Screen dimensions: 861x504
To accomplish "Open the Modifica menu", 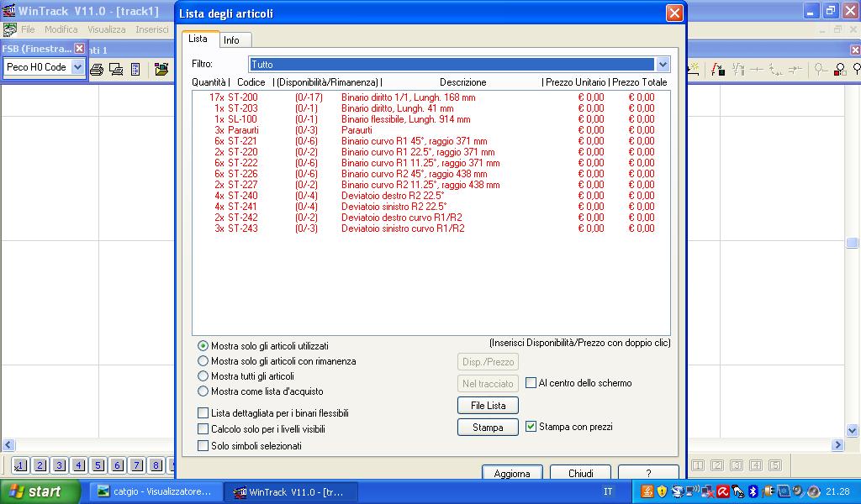I will pos(61,29).
